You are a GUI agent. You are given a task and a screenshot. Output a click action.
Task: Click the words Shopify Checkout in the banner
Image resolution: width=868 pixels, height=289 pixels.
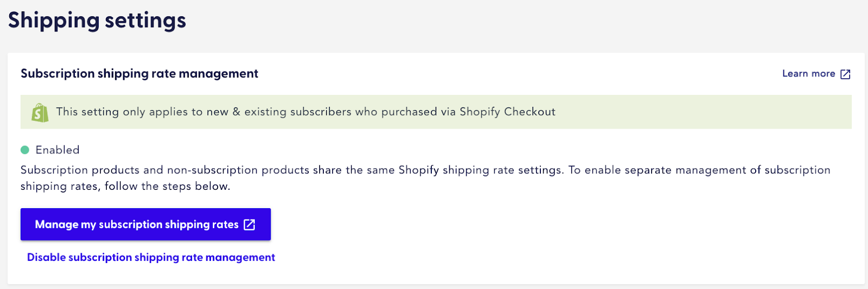tap(507, 112)
